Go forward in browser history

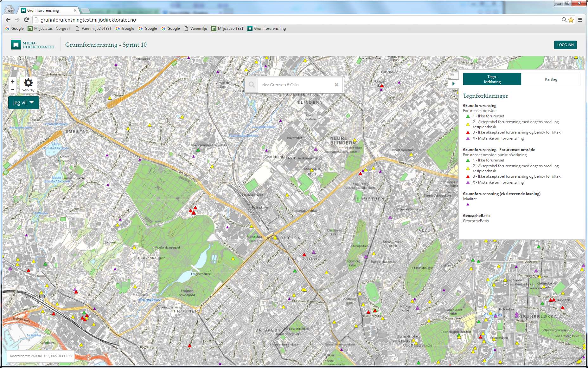[x=17, y=20]
